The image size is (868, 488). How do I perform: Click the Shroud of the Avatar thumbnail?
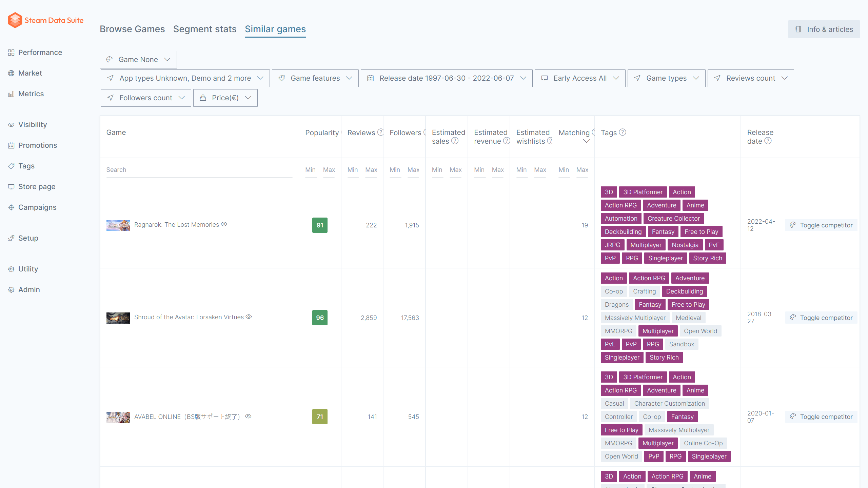point(118,318)
